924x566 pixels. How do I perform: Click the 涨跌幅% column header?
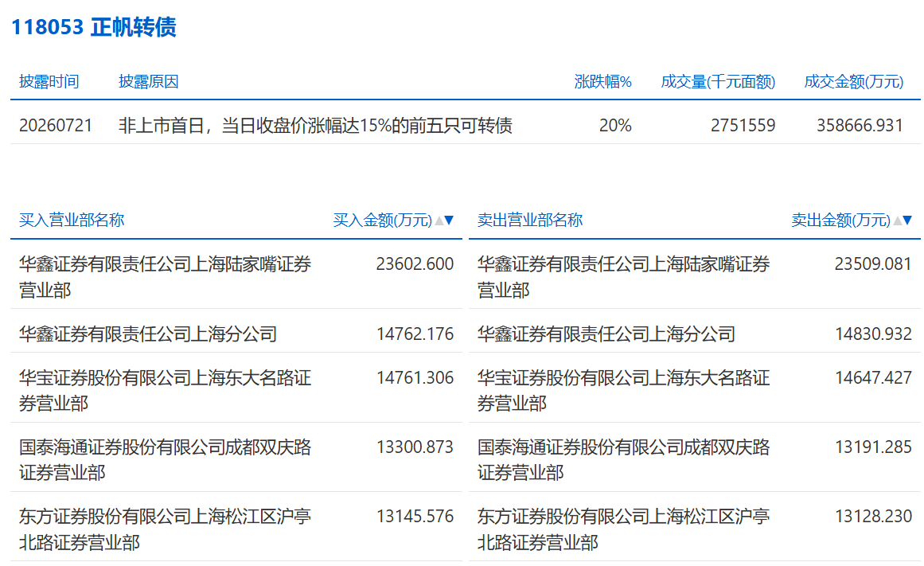point(602,81)
